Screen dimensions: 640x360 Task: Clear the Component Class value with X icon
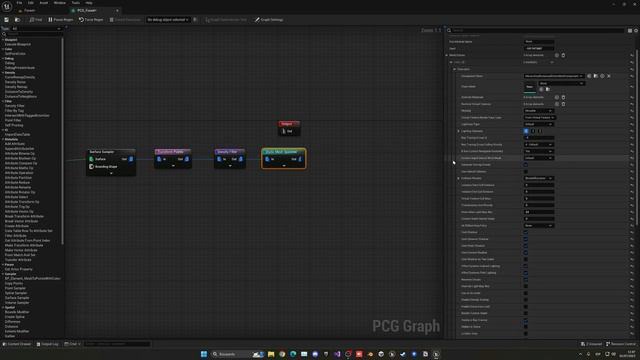609,76
